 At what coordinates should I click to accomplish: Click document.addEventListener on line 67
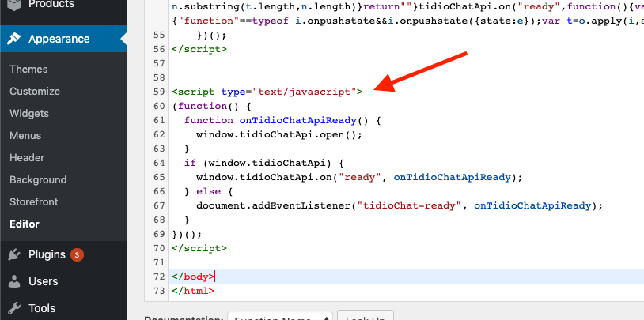[x=400, y=205]
